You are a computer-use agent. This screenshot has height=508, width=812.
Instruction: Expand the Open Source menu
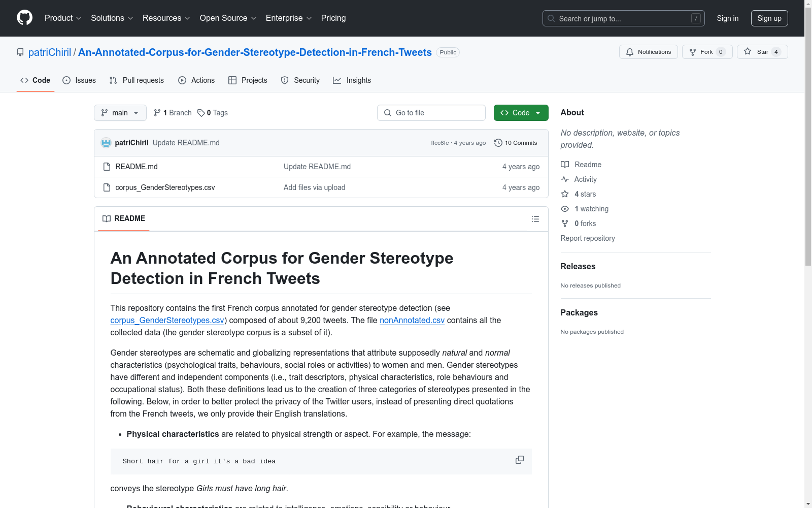(x=228, y=18)
